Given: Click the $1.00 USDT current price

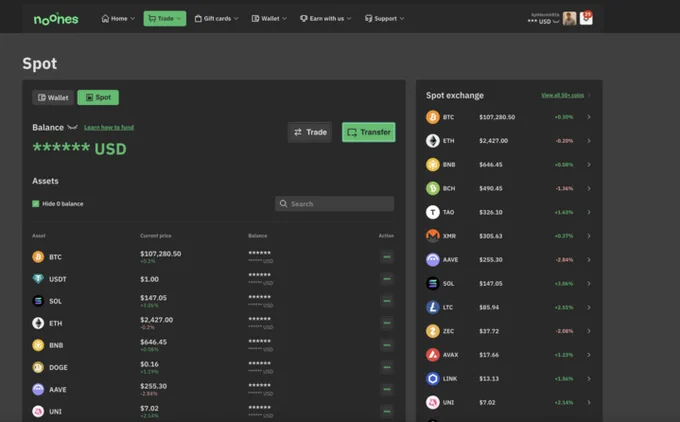Looking at the screenshot, I should tap(149, 279).
